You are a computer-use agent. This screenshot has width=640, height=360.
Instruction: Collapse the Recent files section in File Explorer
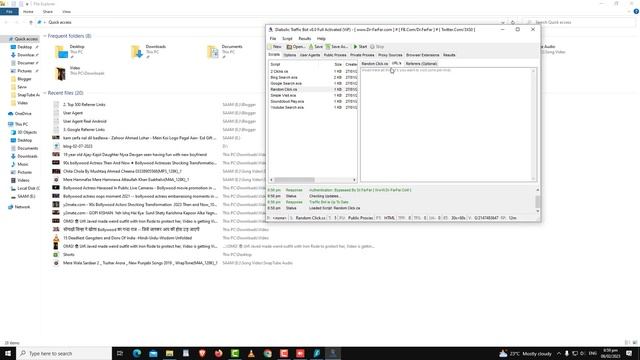click(45, 93)
